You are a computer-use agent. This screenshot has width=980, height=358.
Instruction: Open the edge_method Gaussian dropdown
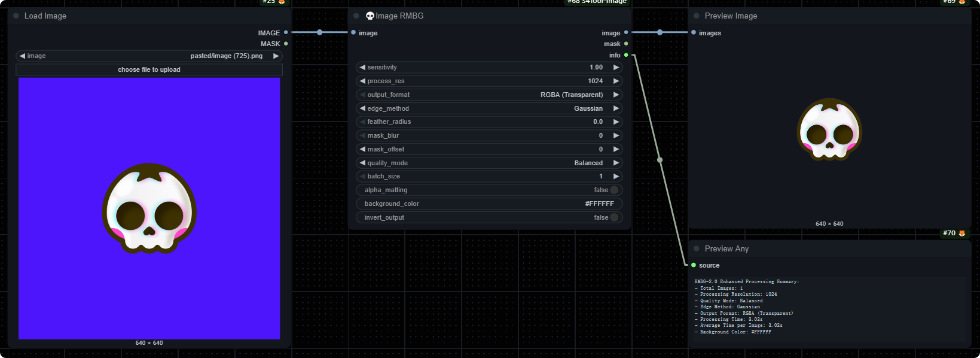(489, 108)
